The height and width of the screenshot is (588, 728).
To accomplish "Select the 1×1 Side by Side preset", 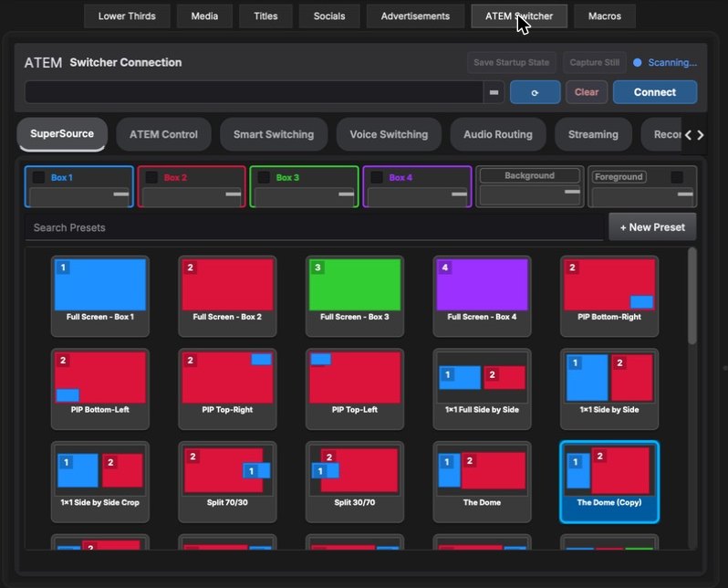I will [609, 389].
